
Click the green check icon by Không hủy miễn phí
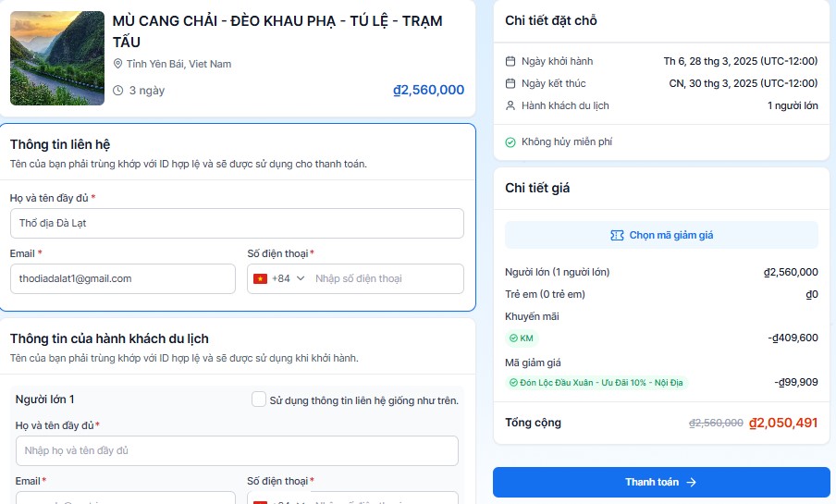tap(510, 141)
